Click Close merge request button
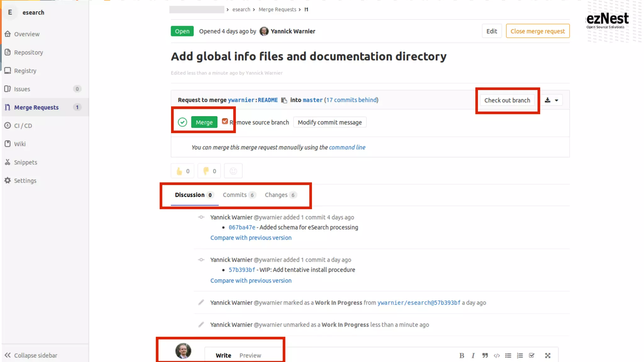The image size is (644, 362). click(x=537, y=31)
